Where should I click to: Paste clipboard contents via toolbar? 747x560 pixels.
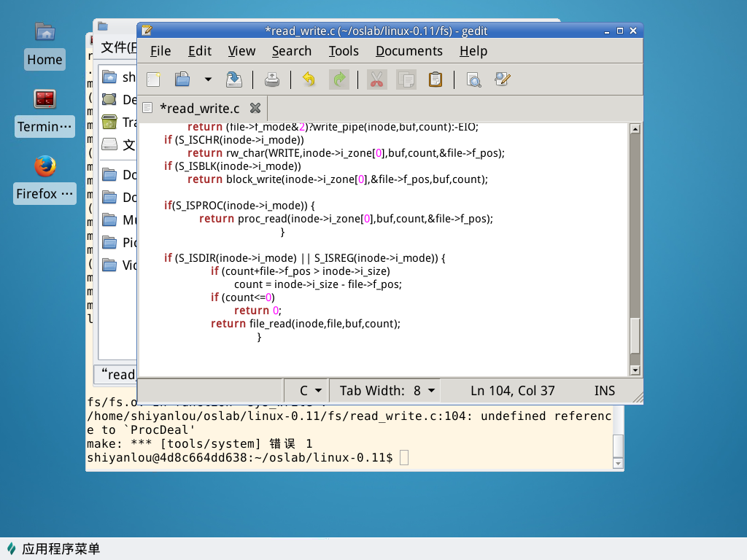pos(436,79)
